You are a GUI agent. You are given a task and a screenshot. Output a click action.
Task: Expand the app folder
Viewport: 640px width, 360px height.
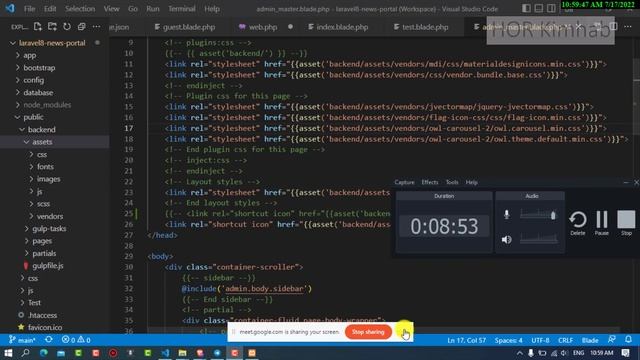(29, 55)
